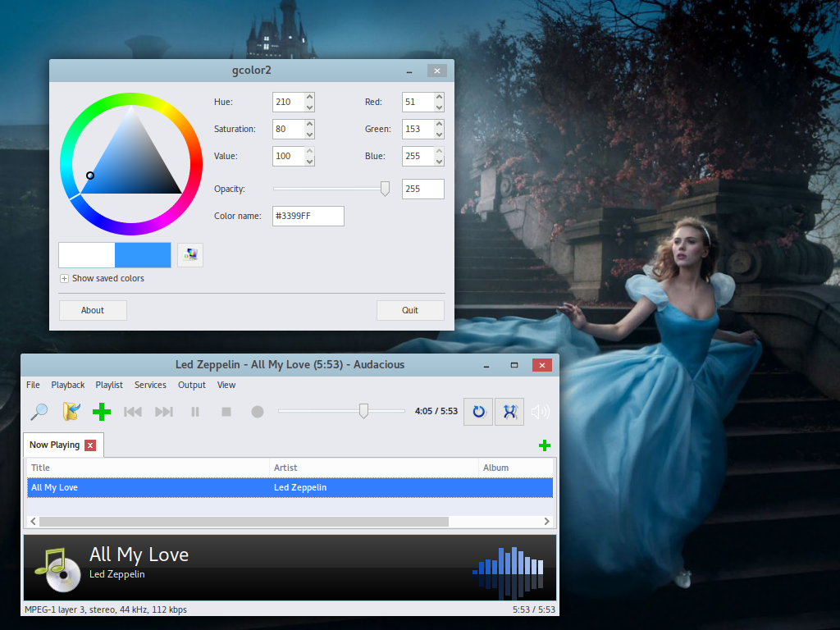Select the All My Love playlist row
840x630 pixels.
point(290,487)
